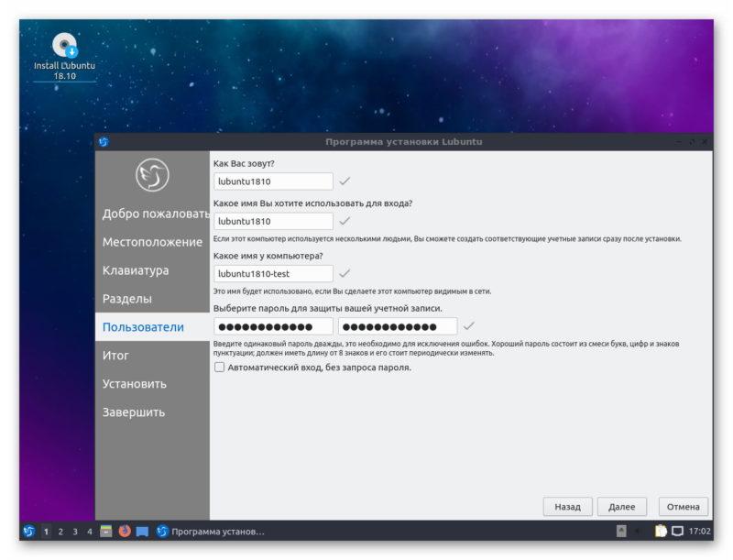Click the login name input field
Screen dimensions: 733x560
point(273,221)
